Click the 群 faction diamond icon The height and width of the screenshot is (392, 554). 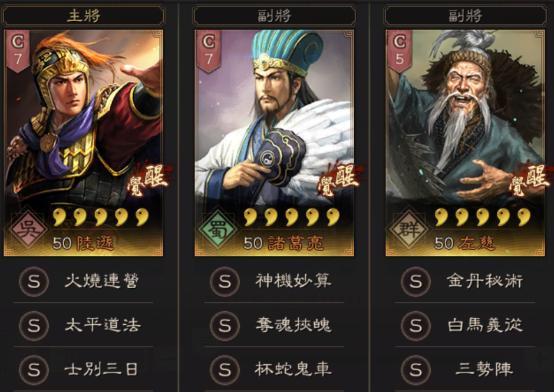click(409, 229)
